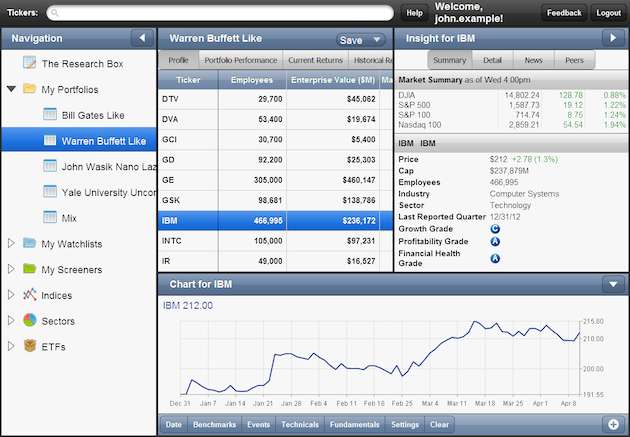Select the DVA ticker row
Image resolution: width=630 pixels, height=437 pixels.
coord(276,119)
